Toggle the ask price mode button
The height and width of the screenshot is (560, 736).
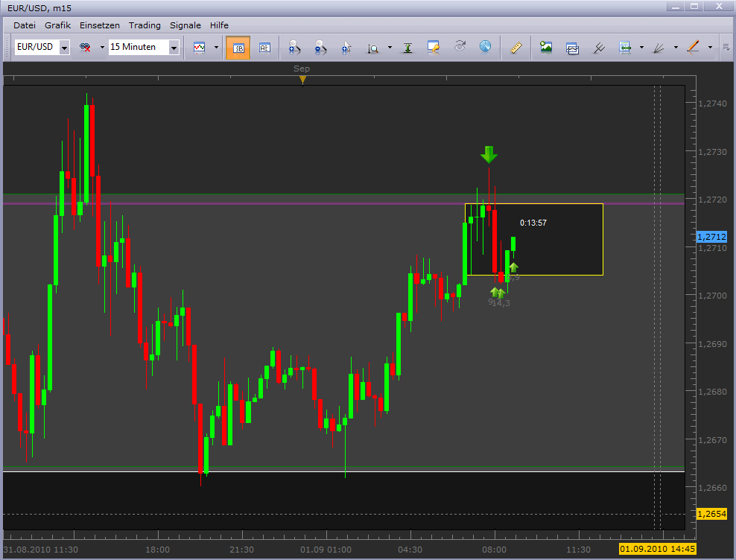(x=264, y=48)
